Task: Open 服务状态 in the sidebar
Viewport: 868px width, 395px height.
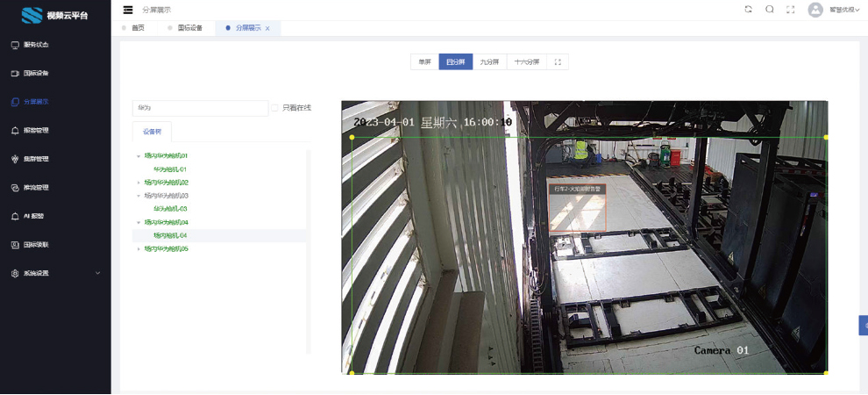Action: pos(36,45)
